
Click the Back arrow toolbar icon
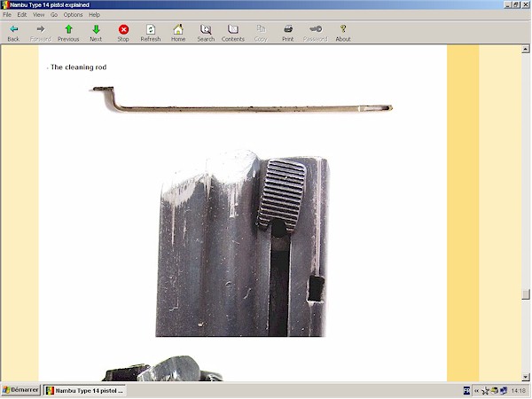13,29
